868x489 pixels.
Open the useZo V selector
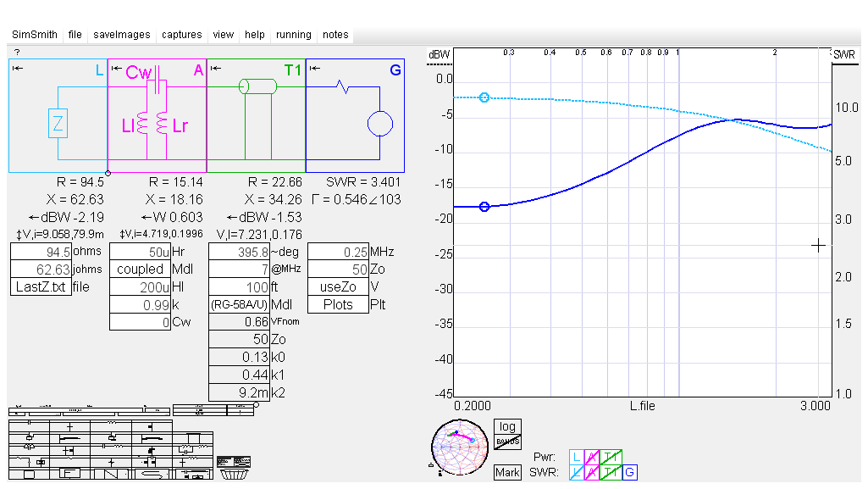pyautogui.click(x=338, y=286)
